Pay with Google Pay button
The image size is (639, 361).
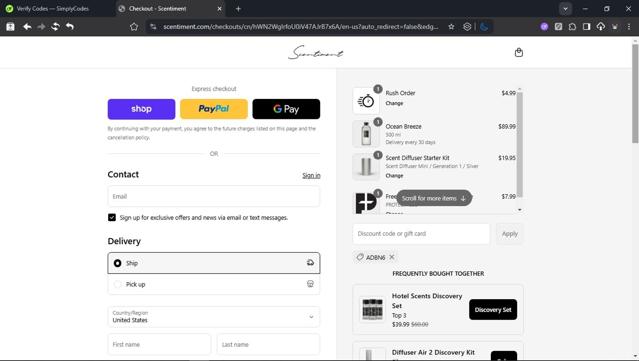(286, 109)
